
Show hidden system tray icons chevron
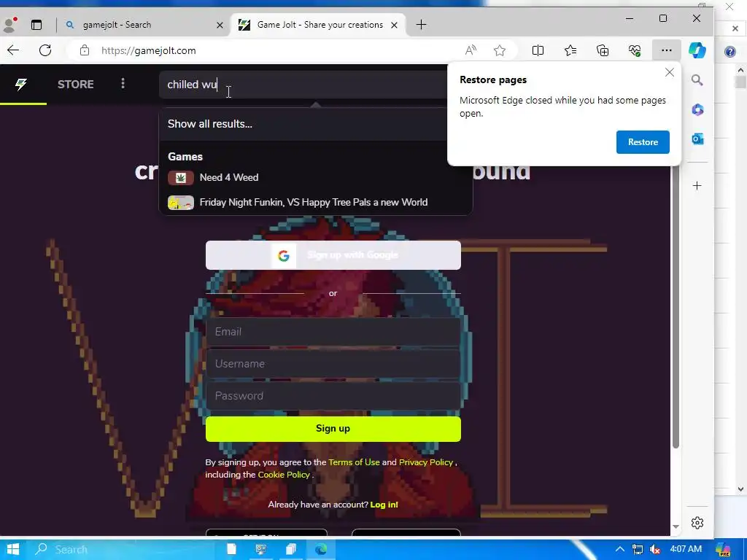[620, 550]
